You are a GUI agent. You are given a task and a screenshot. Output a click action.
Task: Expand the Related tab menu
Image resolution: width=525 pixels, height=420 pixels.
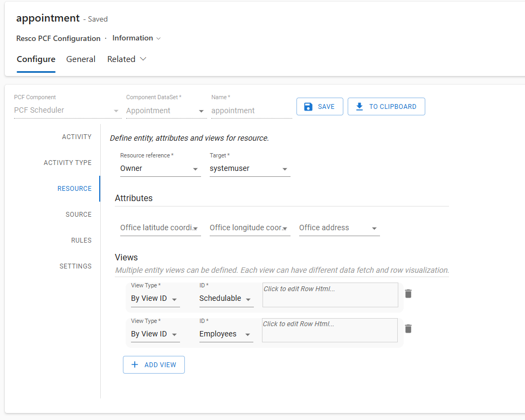coord(127,59)
